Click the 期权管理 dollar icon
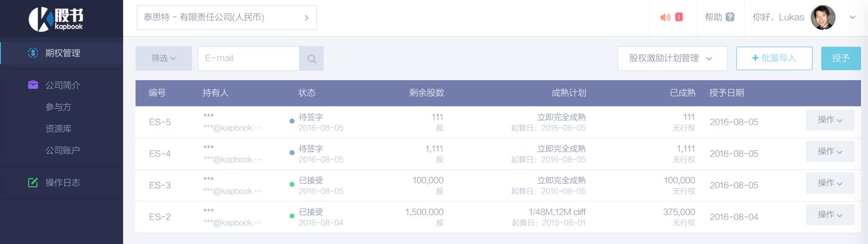The image size is (868, 244). [33, 53]
